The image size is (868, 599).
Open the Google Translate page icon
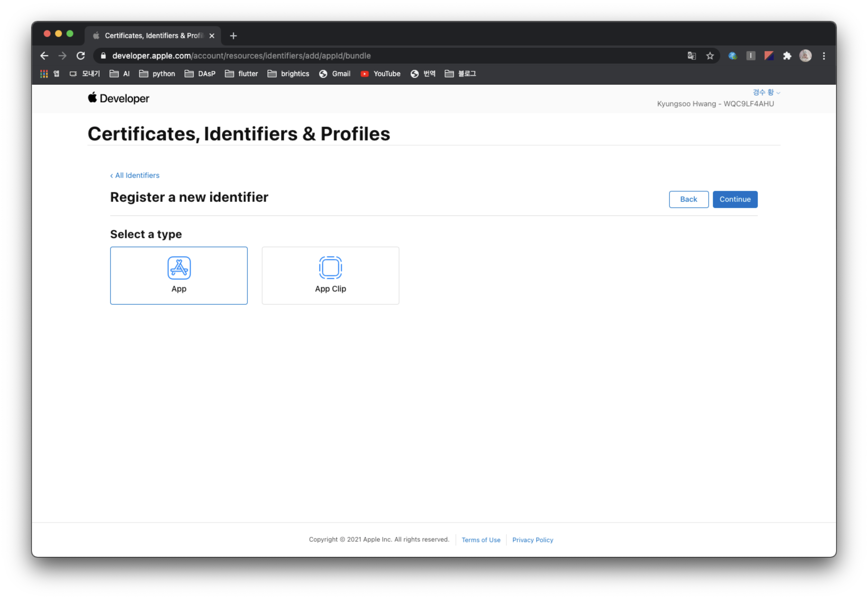pyautogui.click(x=691, y=56)
